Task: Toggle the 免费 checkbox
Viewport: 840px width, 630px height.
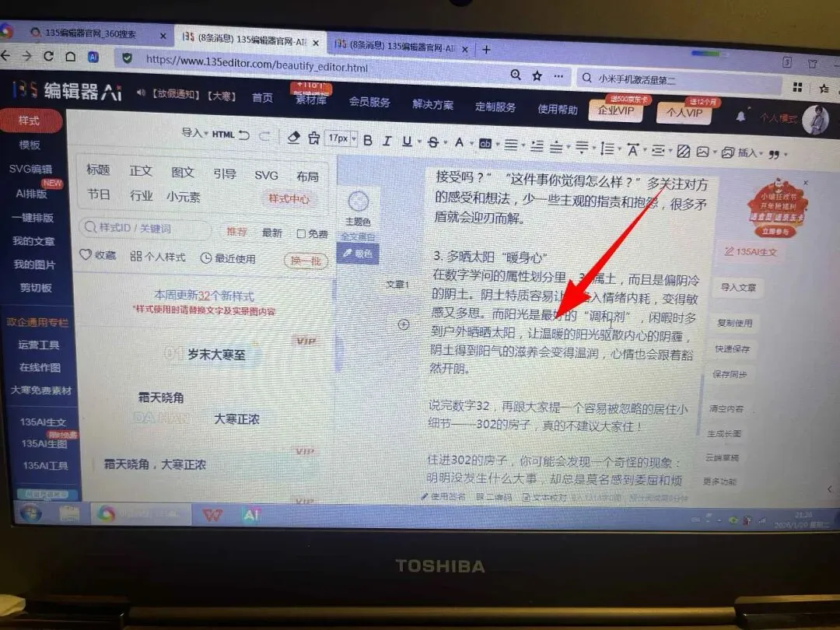Action: [x=301, y=233]
